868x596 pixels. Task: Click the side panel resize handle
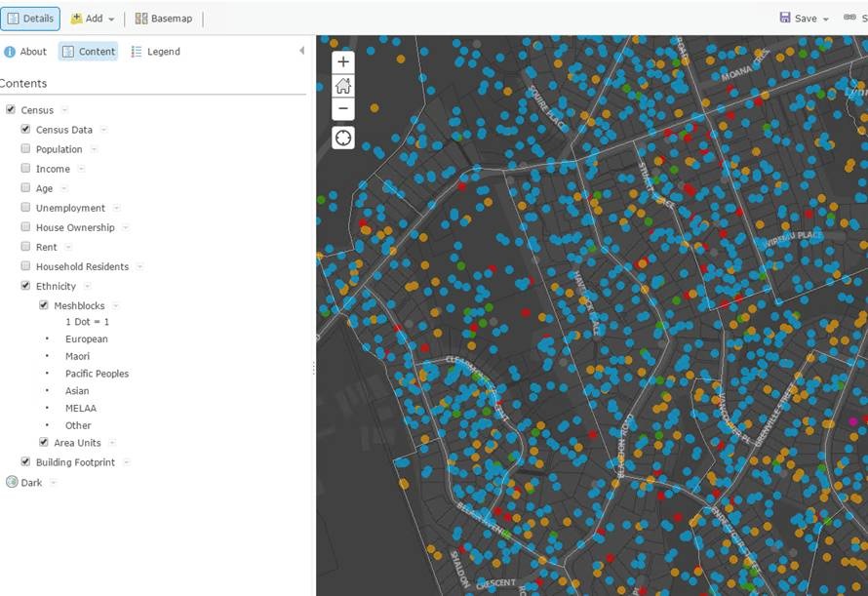pos(314,368)
